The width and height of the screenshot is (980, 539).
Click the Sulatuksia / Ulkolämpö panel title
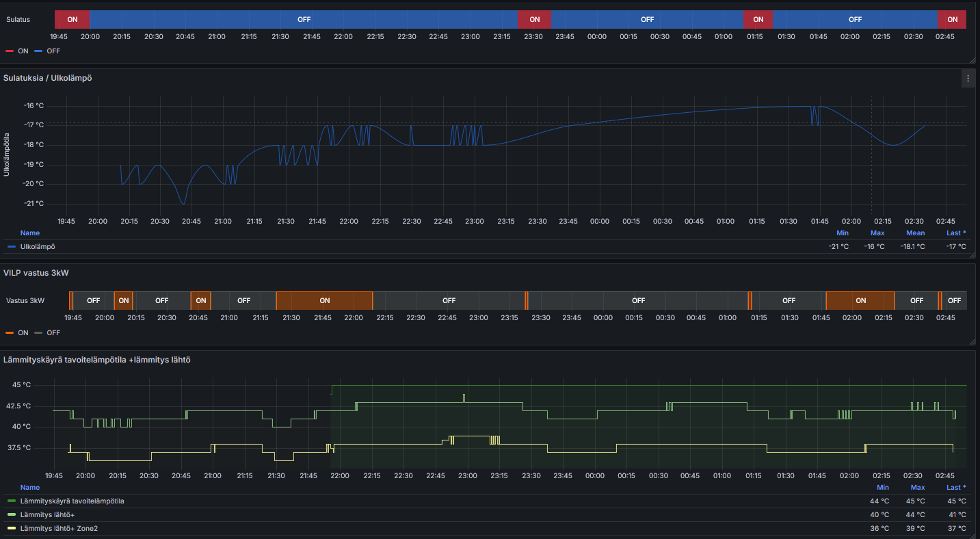tap(48, 78)
